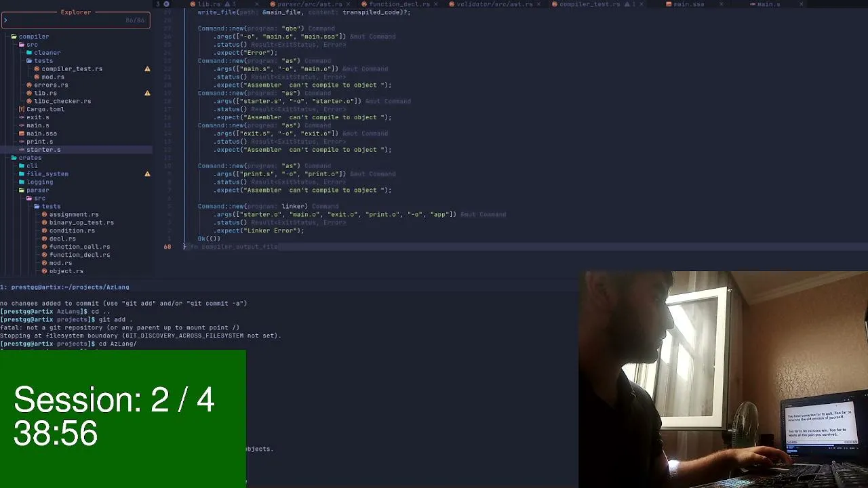
Task: Switch to the main.ssa tab
Action: (x=688, y=4)
